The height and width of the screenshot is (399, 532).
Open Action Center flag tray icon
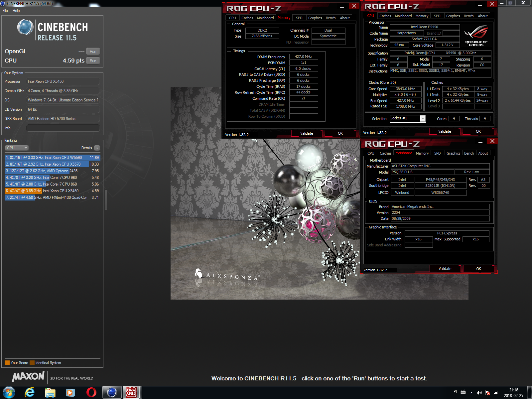pos(487,393)
